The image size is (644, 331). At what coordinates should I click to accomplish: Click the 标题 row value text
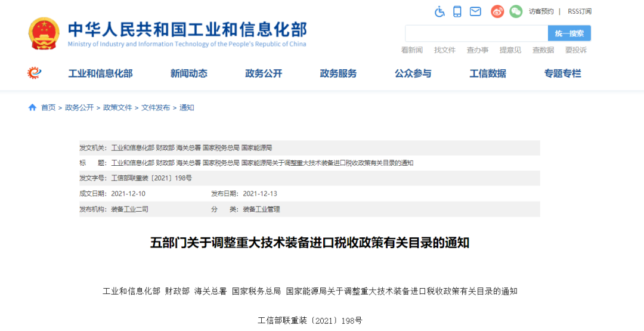[x=262, y=163]
